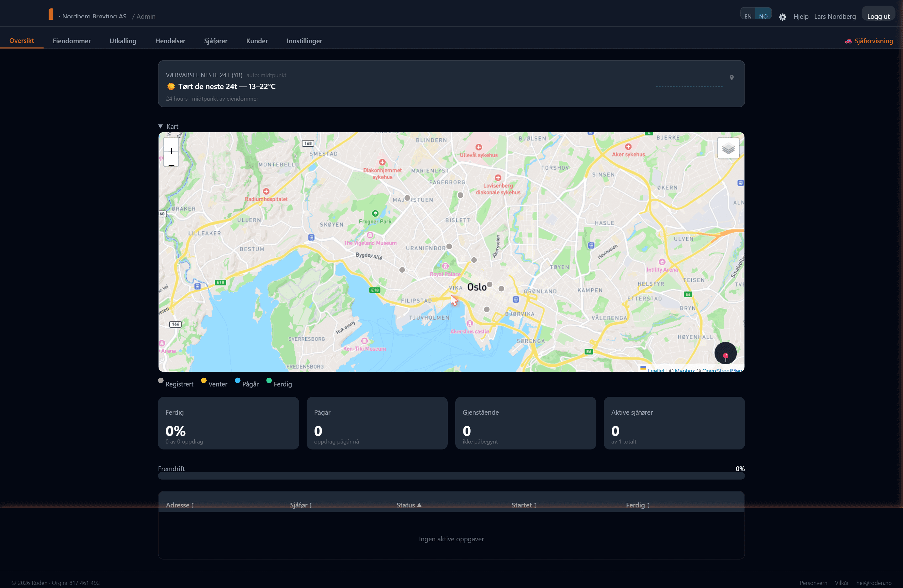
Task: Click the map layers control icon
Action: tap(728, 148)
